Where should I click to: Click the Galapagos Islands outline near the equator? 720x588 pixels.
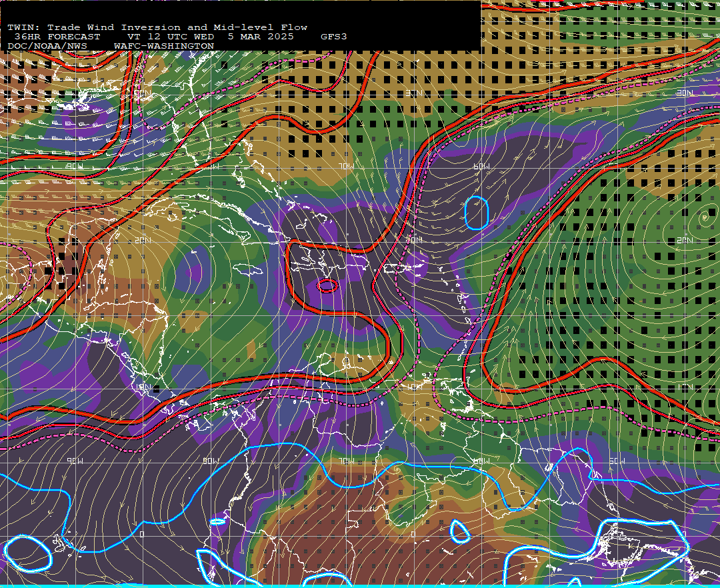pyautogui.click(x=69, y=544)
